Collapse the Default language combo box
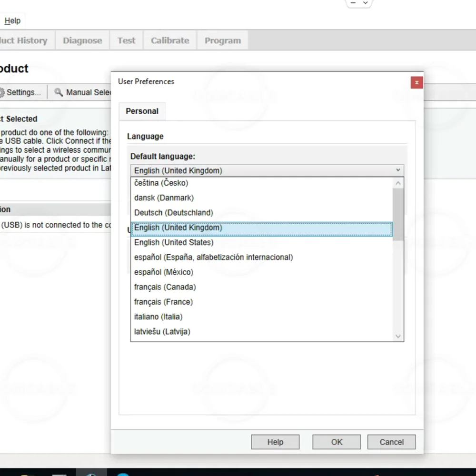The image size is (476, 476). [x=267, y=170]
